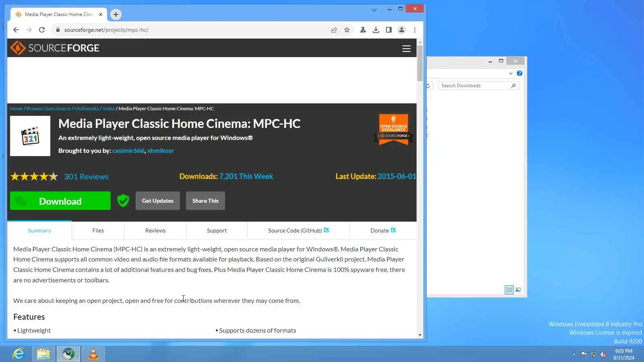This screenshot has width=644, height=362.
Task: Open Internet Explorer from the taskbar
Action: pos(19,354)
